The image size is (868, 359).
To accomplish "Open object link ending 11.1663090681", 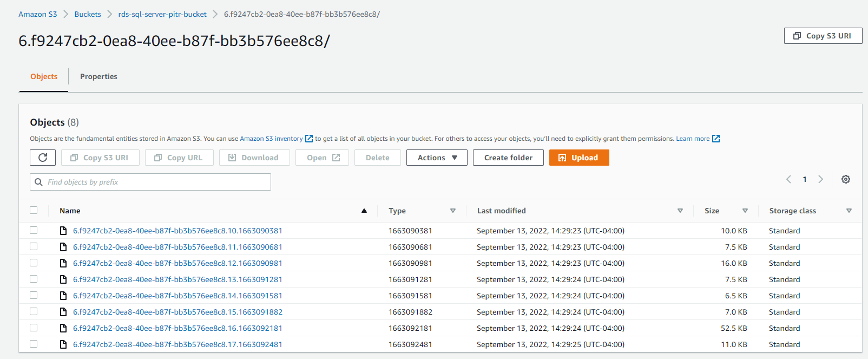I will pyautogui.click(x=177, y=247).
